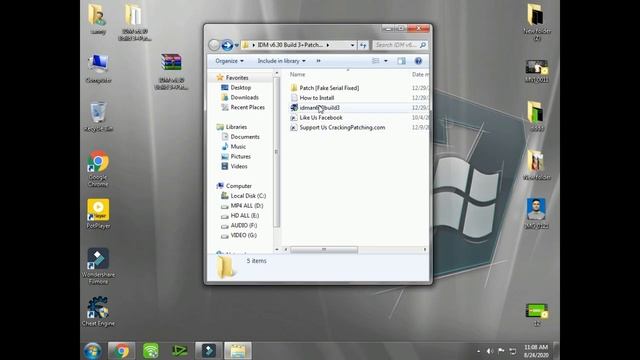Click navigation pane vertical scrollbar
This screenshot has height=360, width=640.
coord(277,152)
